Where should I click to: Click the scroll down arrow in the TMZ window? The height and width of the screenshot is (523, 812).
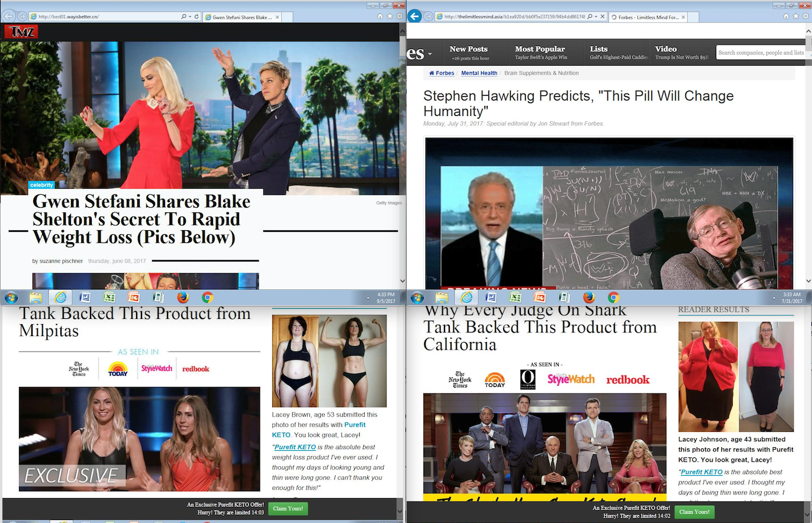(x=402, y=282)
